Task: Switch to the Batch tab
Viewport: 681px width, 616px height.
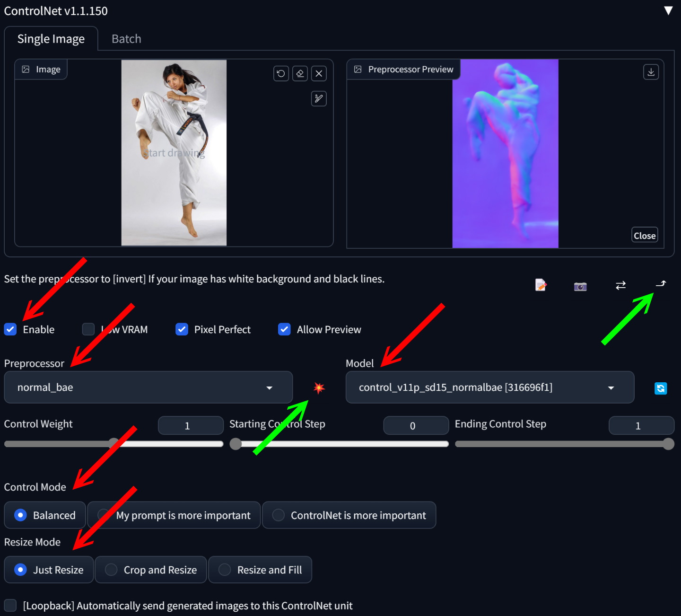Action: pos(126,39)
